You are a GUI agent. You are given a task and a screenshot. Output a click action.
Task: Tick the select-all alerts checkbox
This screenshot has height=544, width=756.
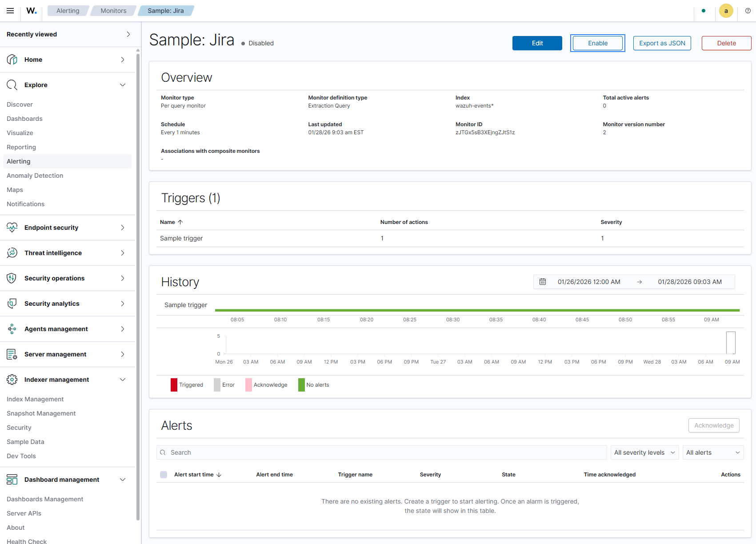coord(164,475)
